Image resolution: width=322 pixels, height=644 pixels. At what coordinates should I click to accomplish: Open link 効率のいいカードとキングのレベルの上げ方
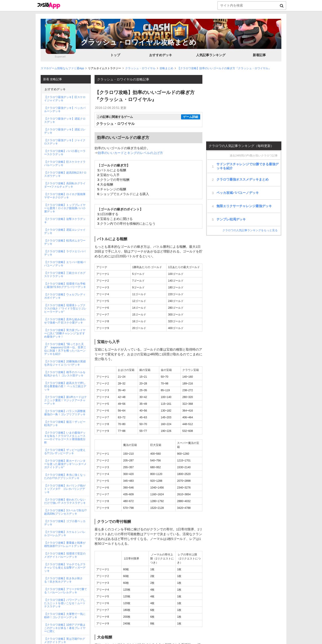click(x=130, y=153)
